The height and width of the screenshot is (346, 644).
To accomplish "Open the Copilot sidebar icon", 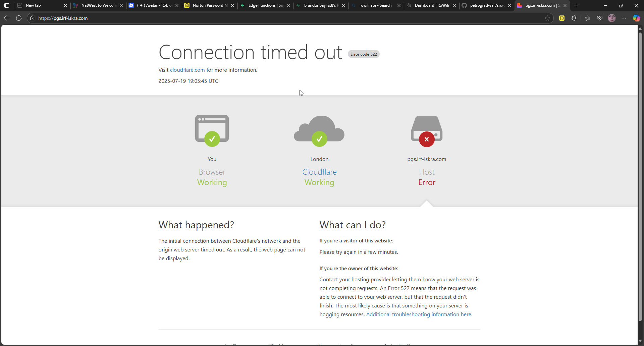I will coord(636,18).
